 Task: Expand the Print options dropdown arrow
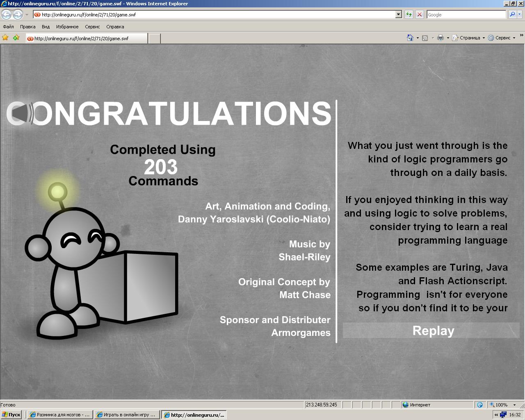point(448,38)
